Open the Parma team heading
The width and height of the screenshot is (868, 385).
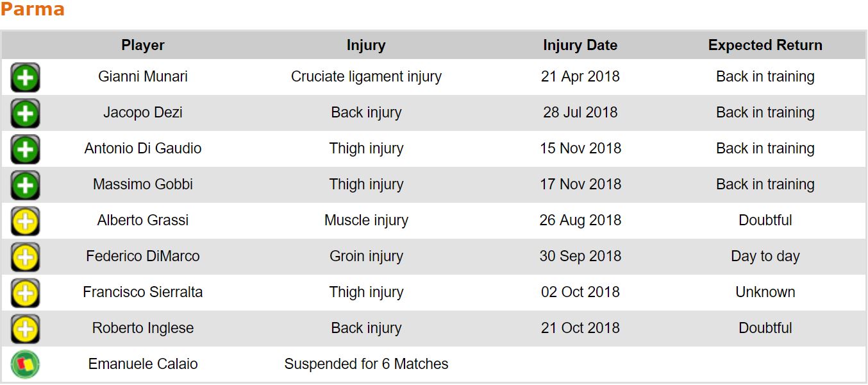tap(33, 10)
